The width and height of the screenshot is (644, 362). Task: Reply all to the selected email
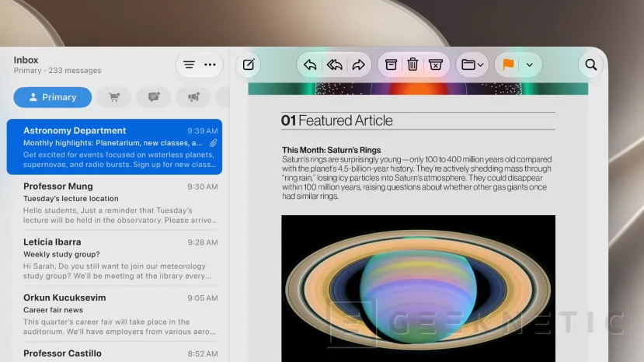point(334,64)
